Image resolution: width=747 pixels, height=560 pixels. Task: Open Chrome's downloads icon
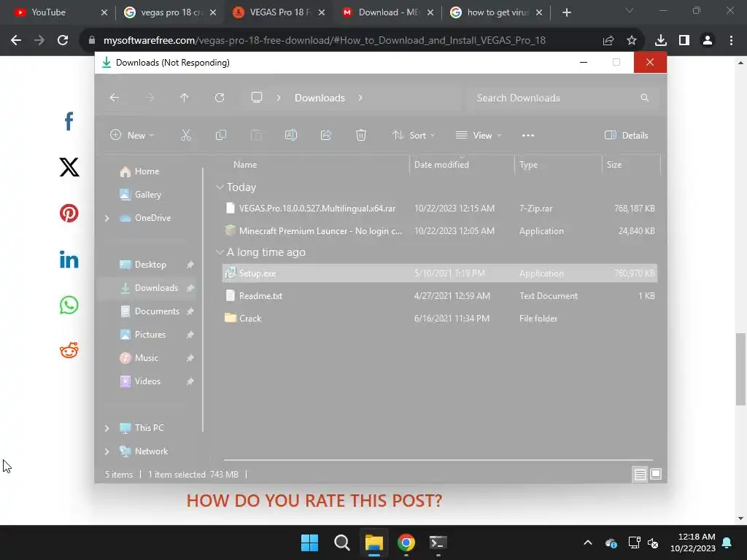tap(661, 41)
